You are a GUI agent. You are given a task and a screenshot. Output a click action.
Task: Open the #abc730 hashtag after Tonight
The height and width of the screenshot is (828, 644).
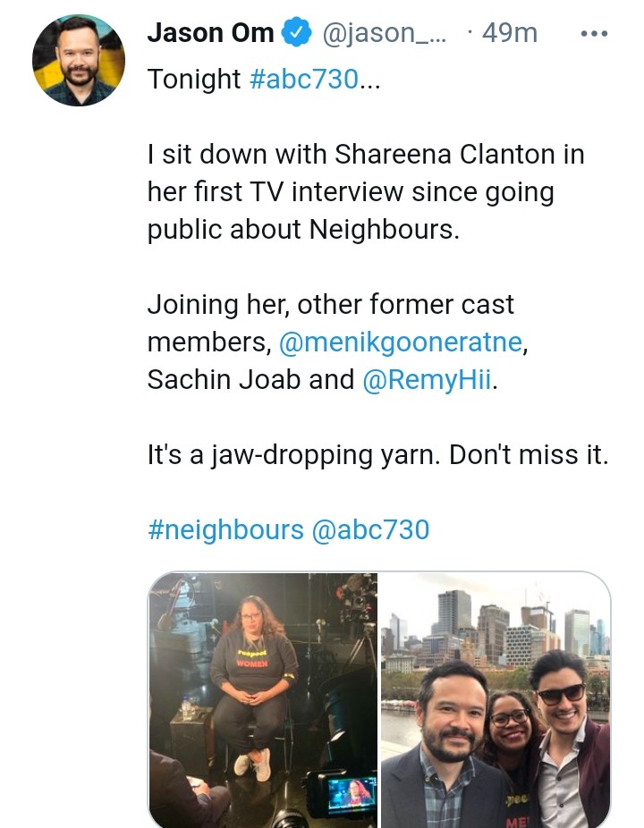[x=303, y=80]
